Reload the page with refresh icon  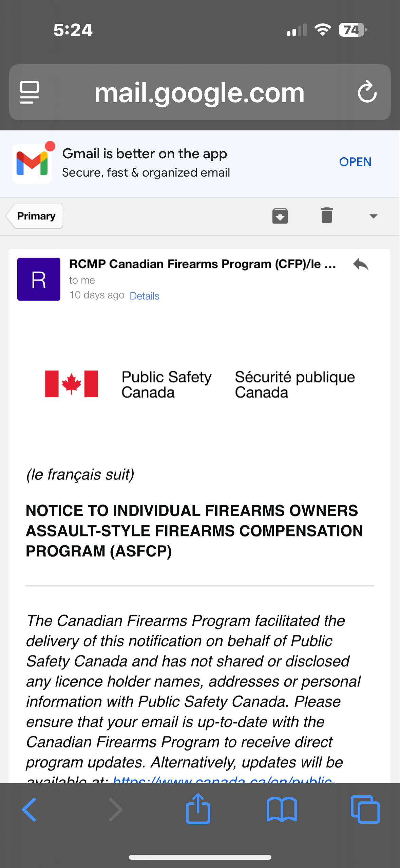click(367, 92)
